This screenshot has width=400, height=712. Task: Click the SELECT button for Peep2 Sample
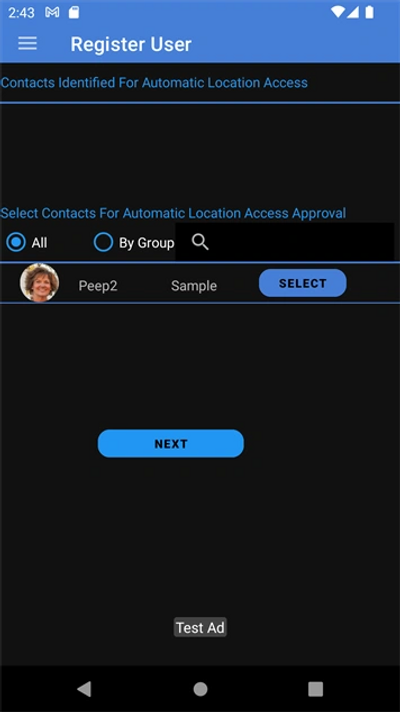pos(302,283)
